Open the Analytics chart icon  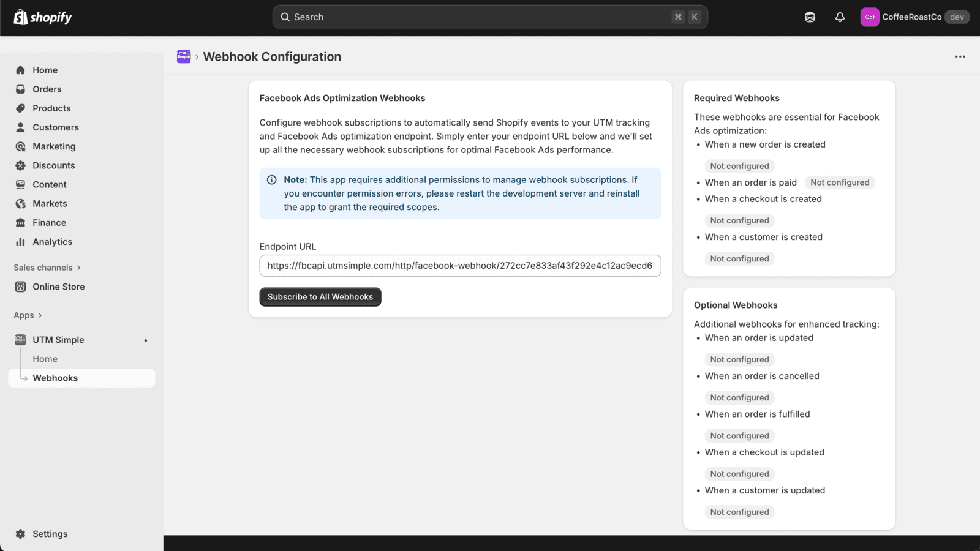20,241
